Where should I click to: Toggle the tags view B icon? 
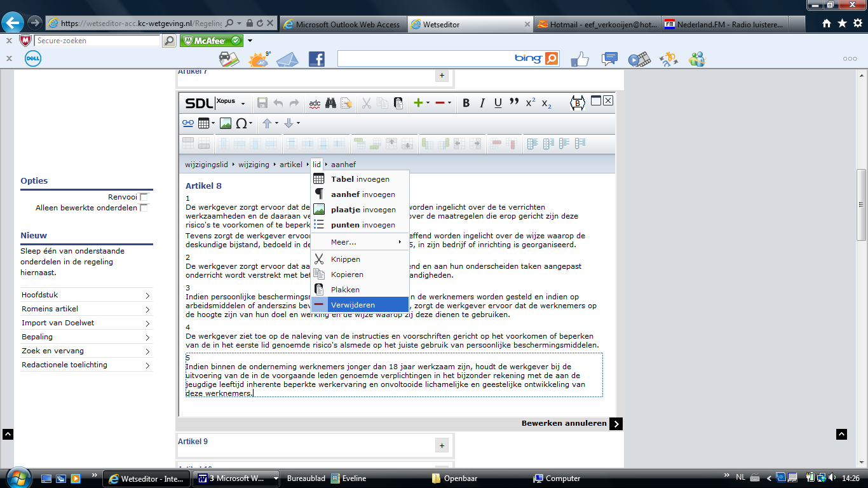pos(577,103)
